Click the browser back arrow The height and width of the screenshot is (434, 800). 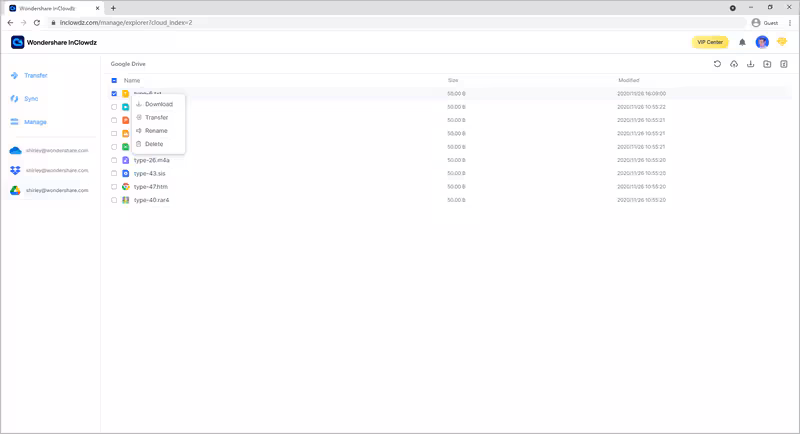10,22
